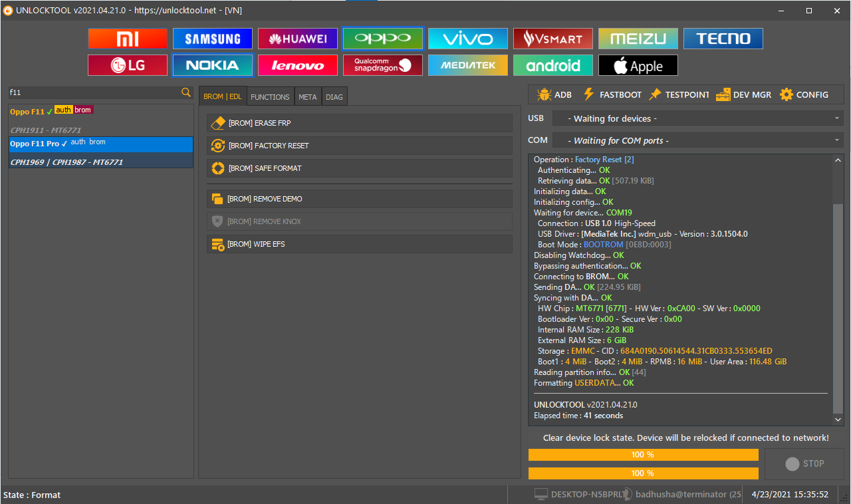Select the Tecno brand tile

(x=723, y=39)
